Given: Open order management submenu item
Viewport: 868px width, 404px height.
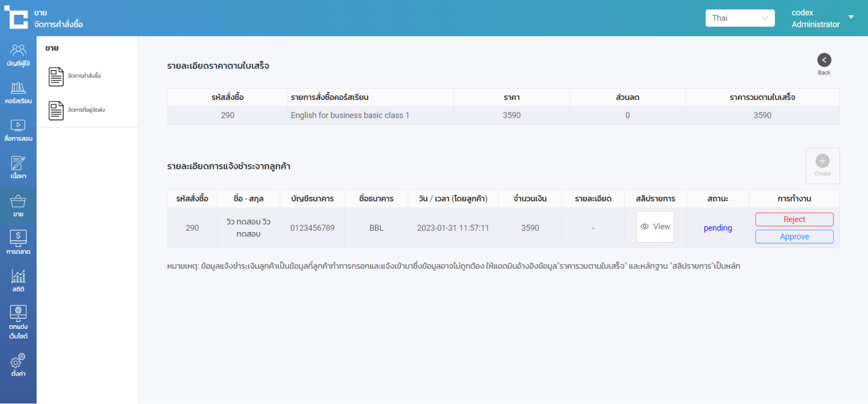Looking at the screenshot, I should coord(75,76).
